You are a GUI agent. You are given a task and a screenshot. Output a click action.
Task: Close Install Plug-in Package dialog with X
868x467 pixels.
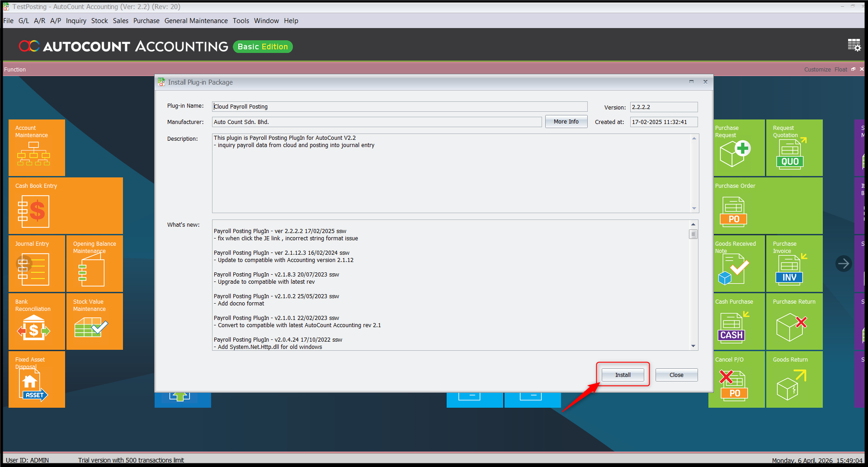705,82
